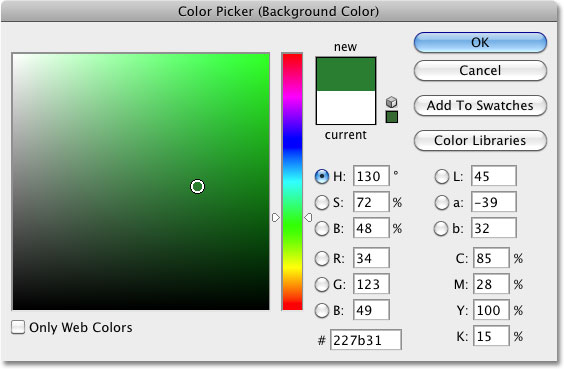The image size is (564, 369).
Task: Select the B brightness radio button
Action: (322, 228)
